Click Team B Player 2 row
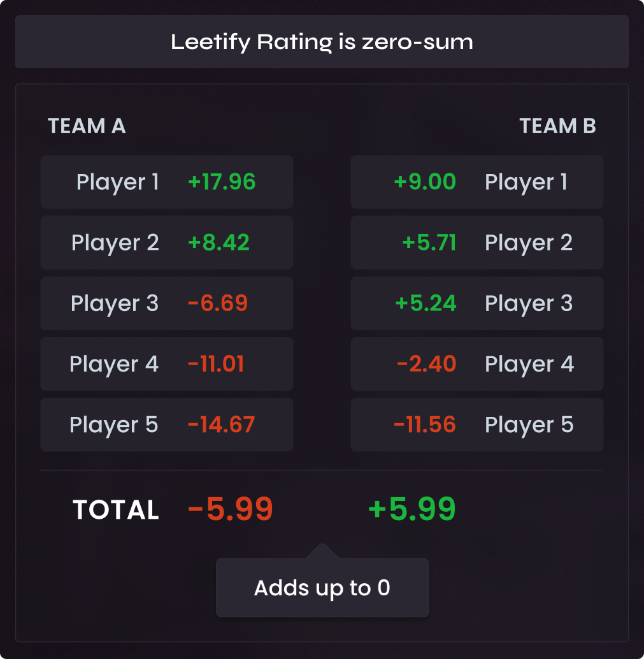 tap(476, 243)
